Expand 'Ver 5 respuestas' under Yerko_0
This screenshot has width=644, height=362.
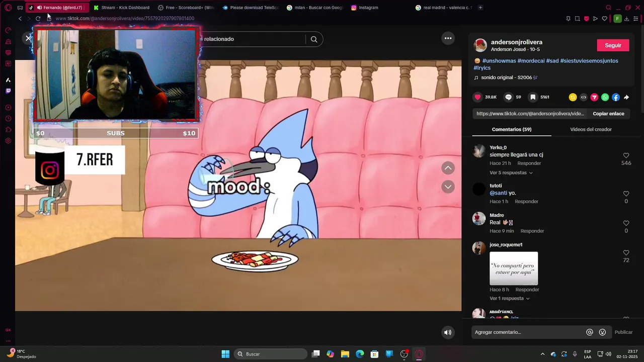(x=511, y=173)
